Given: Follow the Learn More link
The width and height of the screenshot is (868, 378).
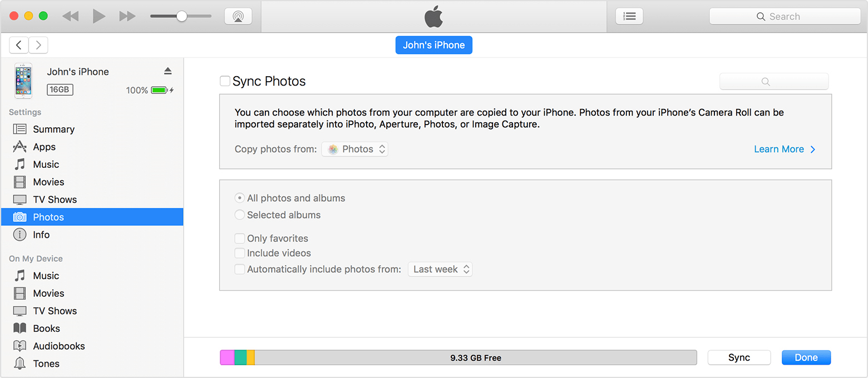Looking at the screenshot, I should [785, 149].
